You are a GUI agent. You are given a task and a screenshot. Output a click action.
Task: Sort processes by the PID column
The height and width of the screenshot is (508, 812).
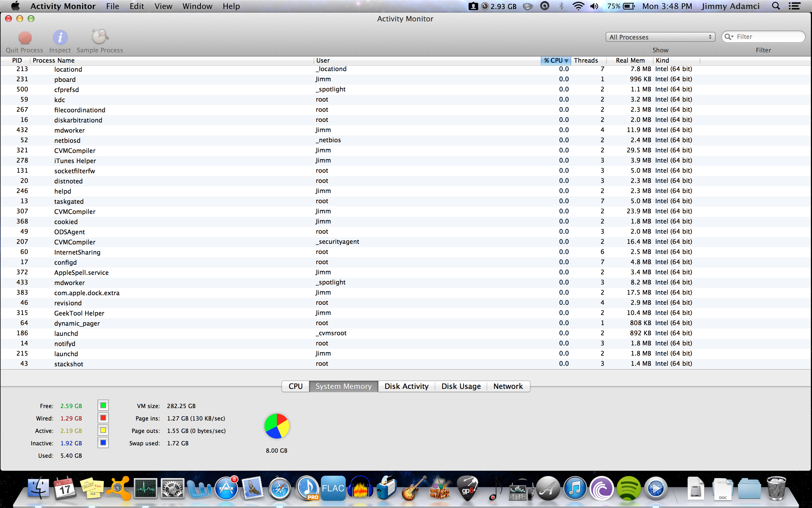click(x=16, y=60)
